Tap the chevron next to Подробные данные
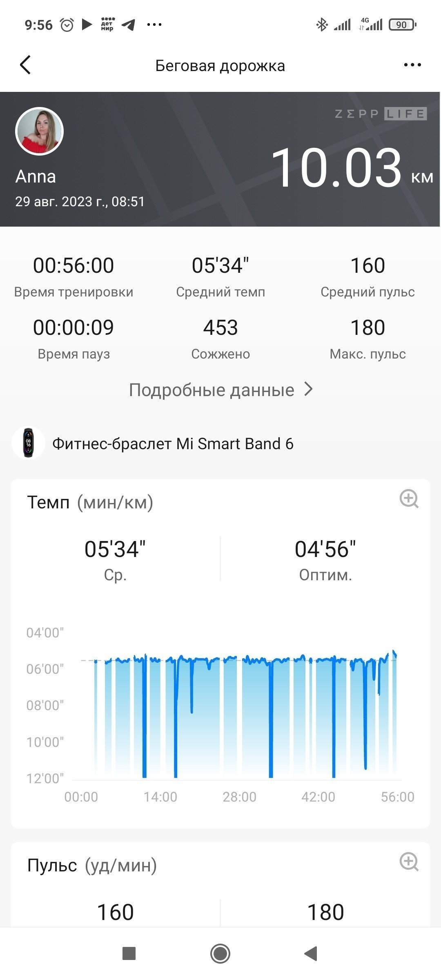Screen dimensions: 441x980 pos(309,390)
